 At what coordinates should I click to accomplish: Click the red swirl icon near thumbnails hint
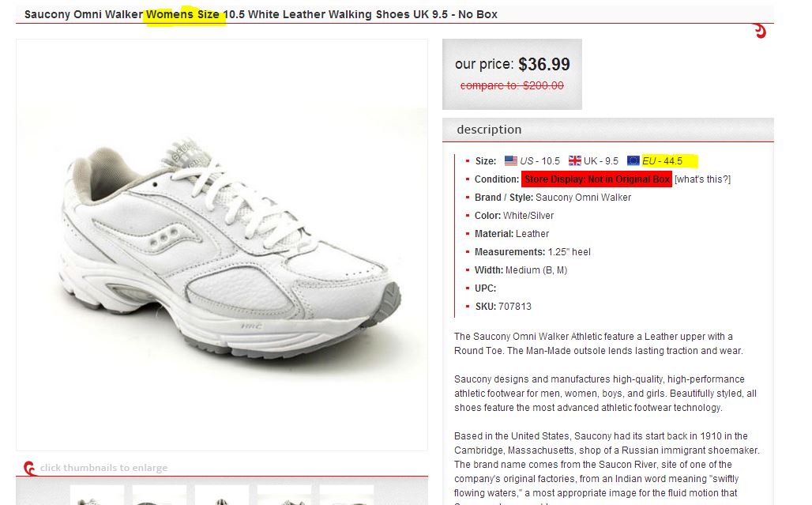click(30, 469)
